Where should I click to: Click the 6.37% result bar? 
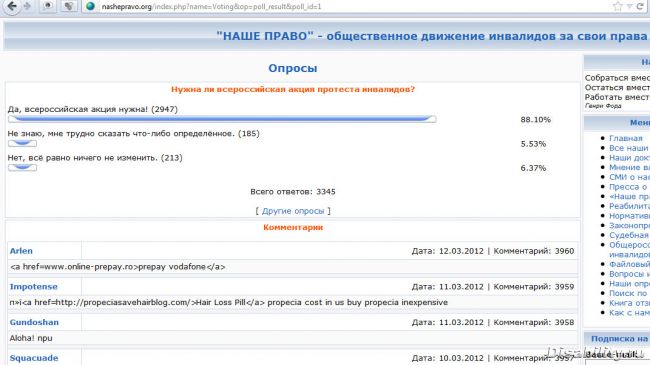(x=22, y=167)
